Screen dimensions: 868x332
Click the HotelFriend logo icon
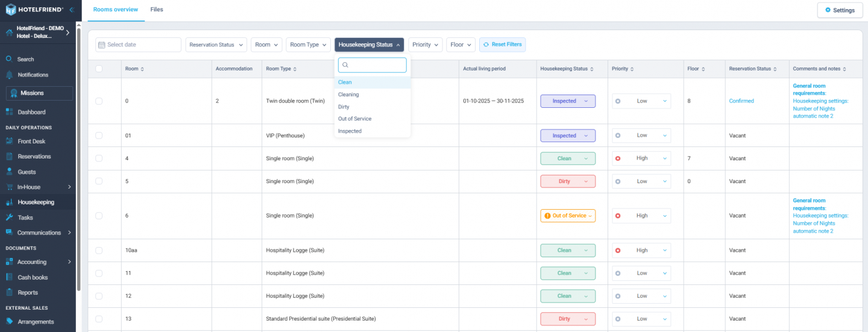point(11,10)
